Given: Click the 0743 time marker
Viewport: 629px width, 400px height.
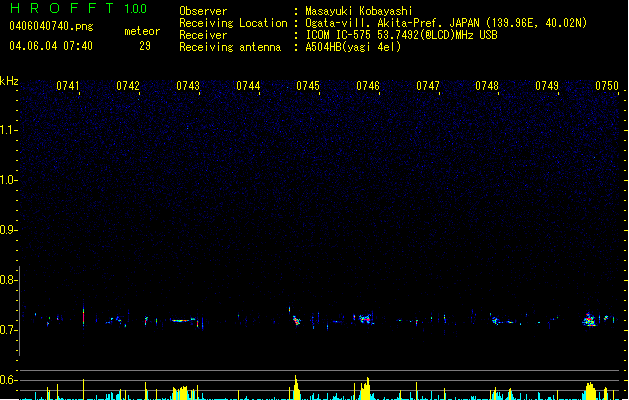Looking at the screenshot, I should point(188,86).
